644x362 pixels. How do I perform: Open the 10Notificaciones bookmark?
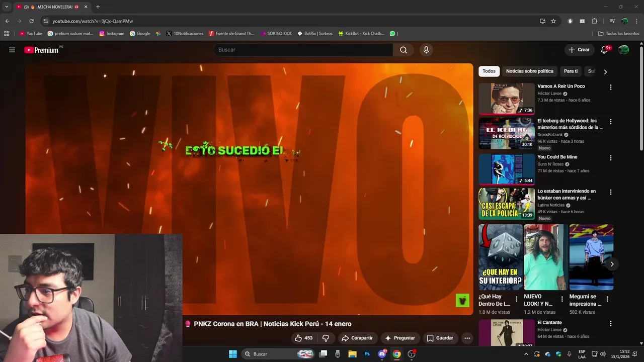click(x=185, y=34)
